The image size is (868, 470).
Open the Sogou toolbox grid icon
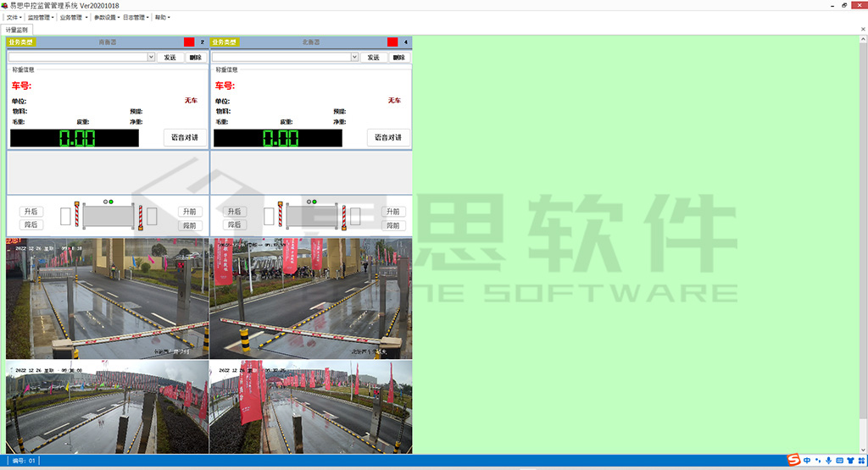pos(860,461)
